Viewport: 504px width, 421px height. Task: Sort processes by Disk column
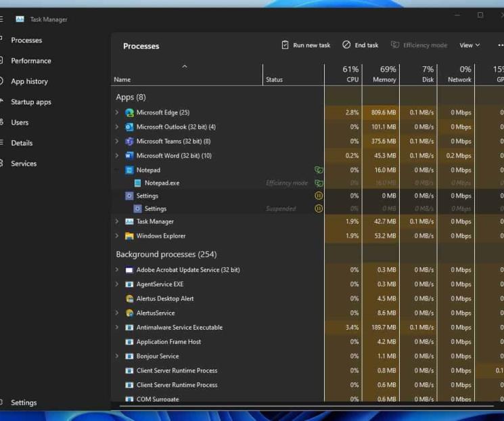419,74
